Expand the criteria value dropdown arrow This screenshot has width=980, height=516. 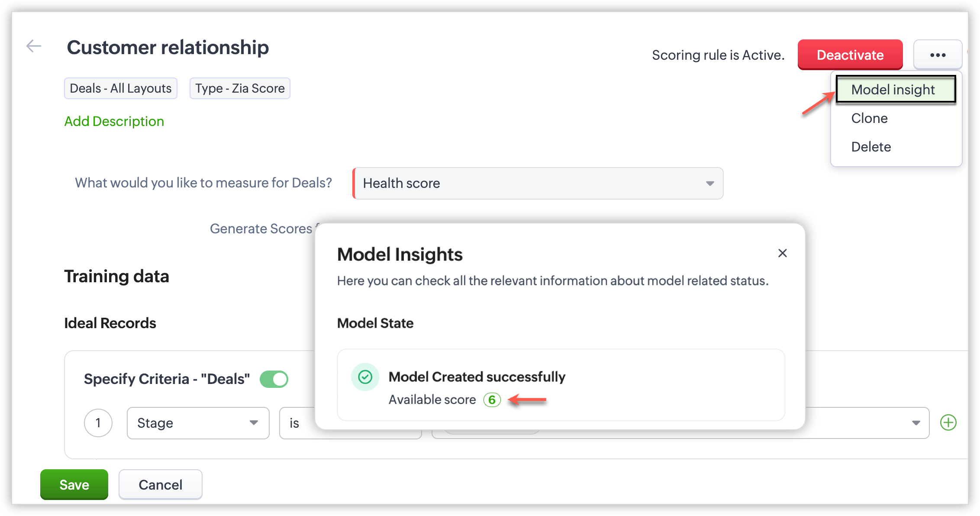point(916,423)
